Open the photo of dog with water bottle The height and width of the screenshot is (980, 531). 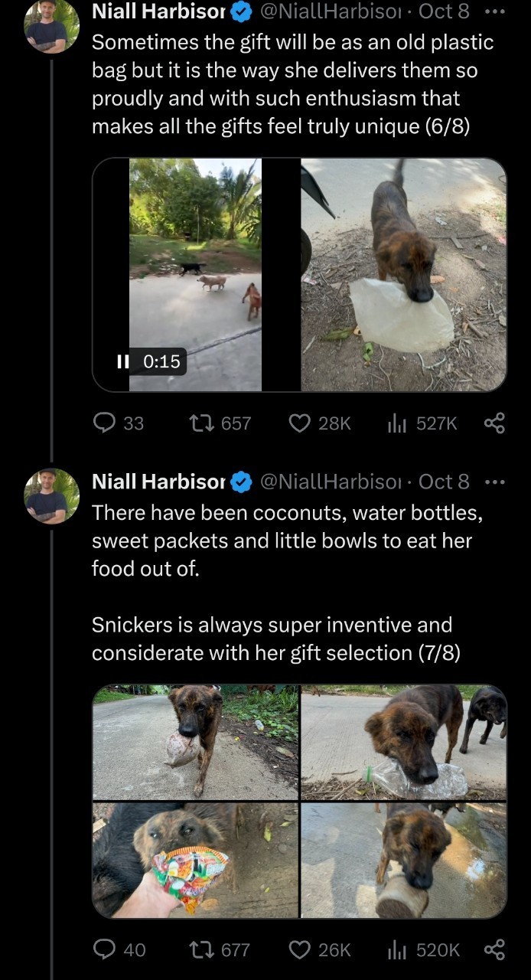click(403, 741)
